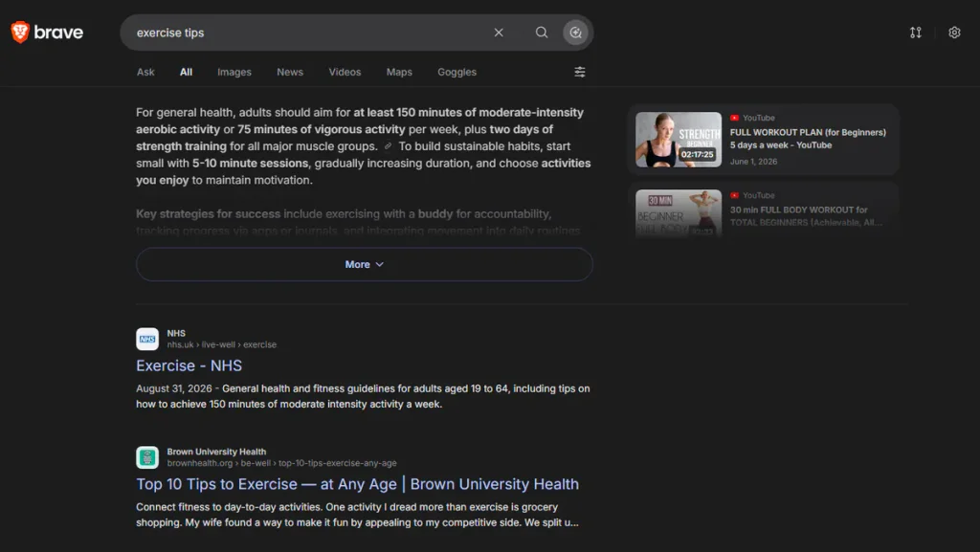Open the settings gear icon
Screen dimensions: 980x552
click(954, 33)
